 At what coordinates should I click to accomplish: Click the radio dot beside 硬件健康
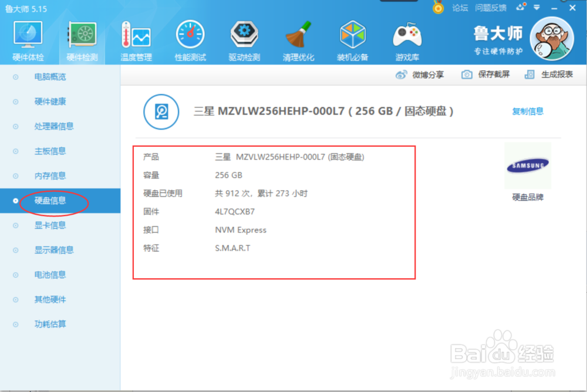click(x=15, y=102)
